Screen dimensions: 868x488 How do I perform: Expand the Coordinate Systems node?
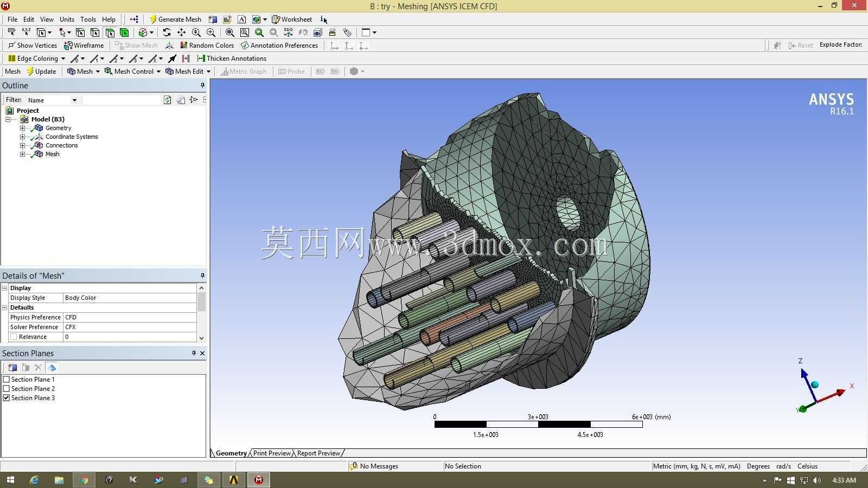pos(22,137)
